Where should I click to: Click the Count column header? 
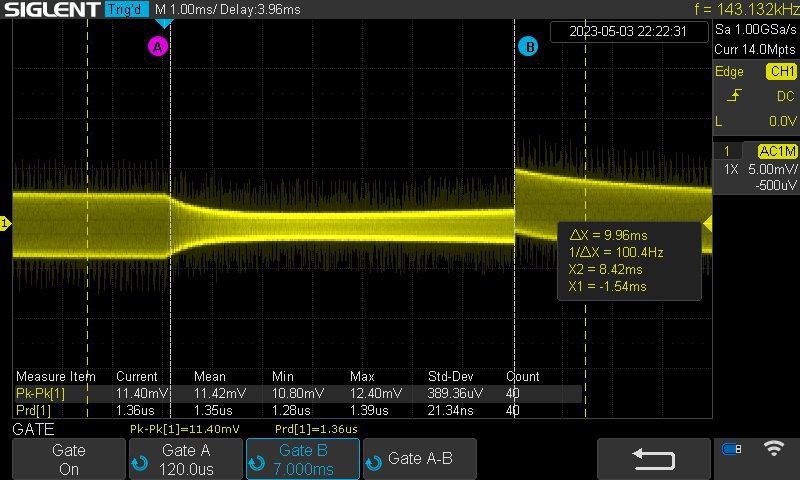tap(522, 376)
